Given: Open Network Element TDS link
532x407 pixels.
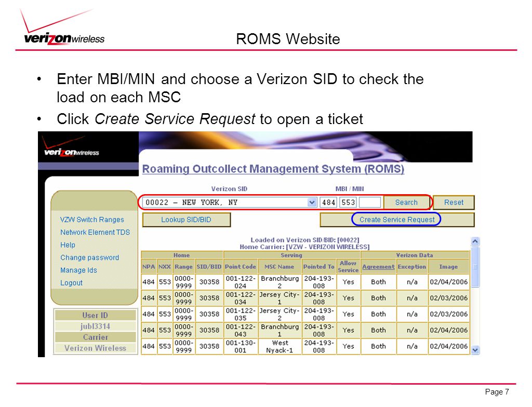Looking at the screenshot, I should pyautogui.click(x=95, y=233).
